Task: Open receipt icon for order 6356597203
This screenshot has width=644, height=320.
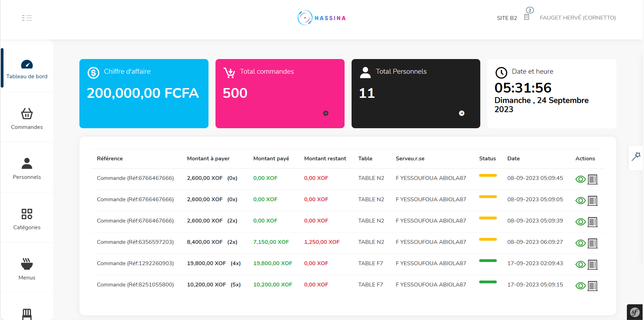Action: (x=593, y=243)
